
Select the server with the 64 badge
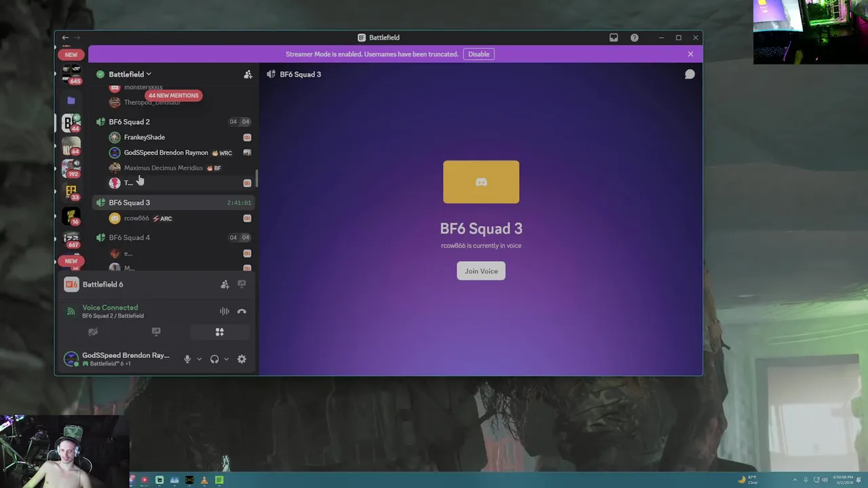coord(71,145)
